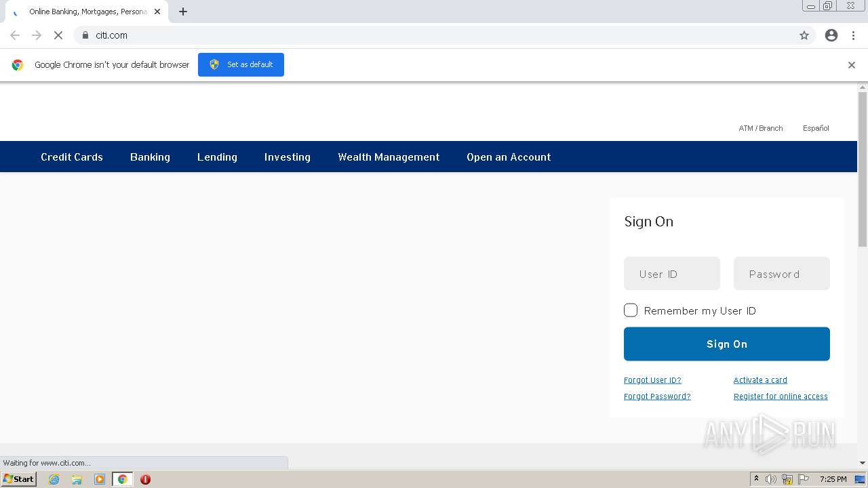The image size is (868, 488).
Task: Open Action Center flag tray icon
Action: click(x=804, y=479)
